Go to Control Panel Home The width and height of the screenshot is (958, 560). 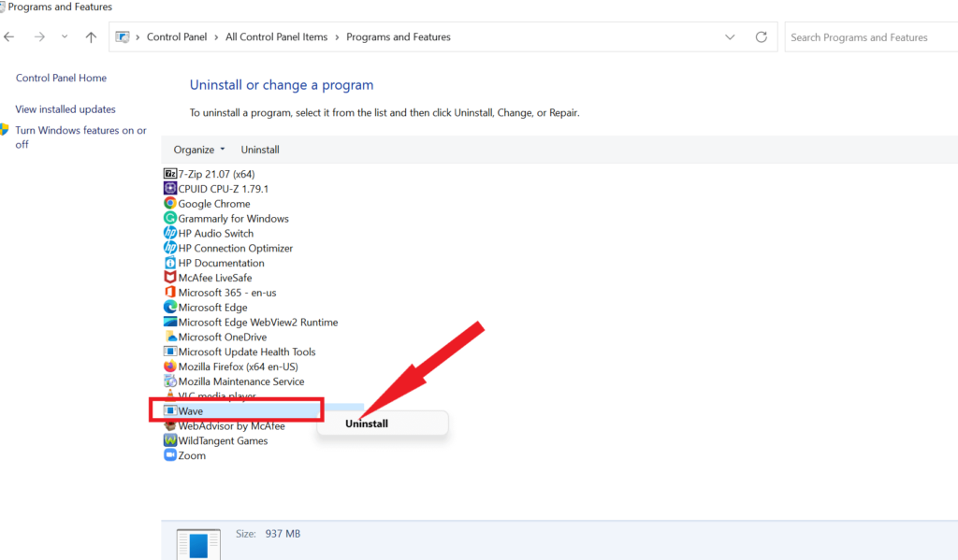tap(61, 78)
